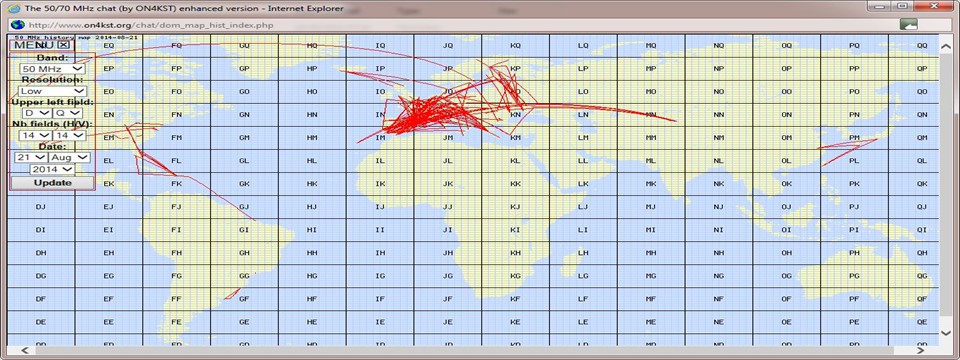Click the horizontal scrollbar right arrow
Screen dimensions: 960x360
point(920,351)
